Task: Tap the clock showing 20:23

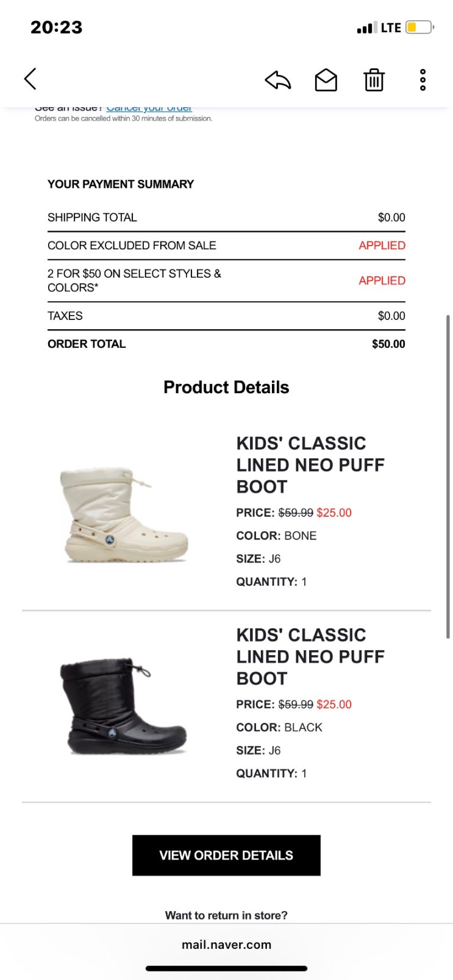Action: coord(56,27)
